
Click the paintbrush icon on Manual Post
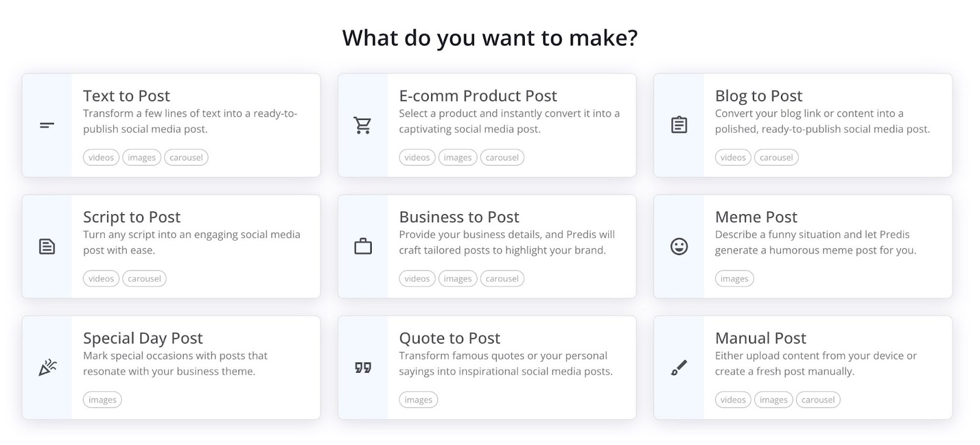click(x=679, y=367)
